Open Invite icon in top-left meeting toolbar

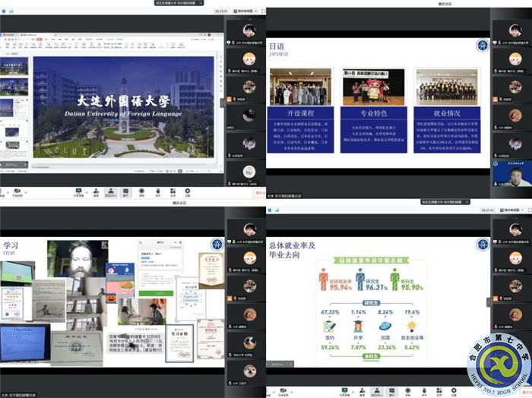[x=96, y=191]
